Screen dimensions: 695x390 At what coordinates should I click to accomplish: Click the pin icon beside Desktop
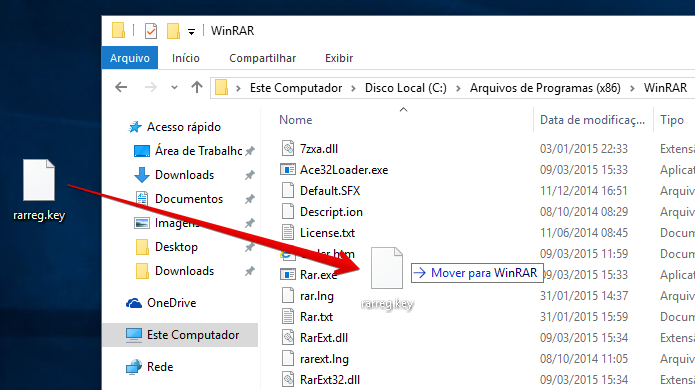[250, 247]
